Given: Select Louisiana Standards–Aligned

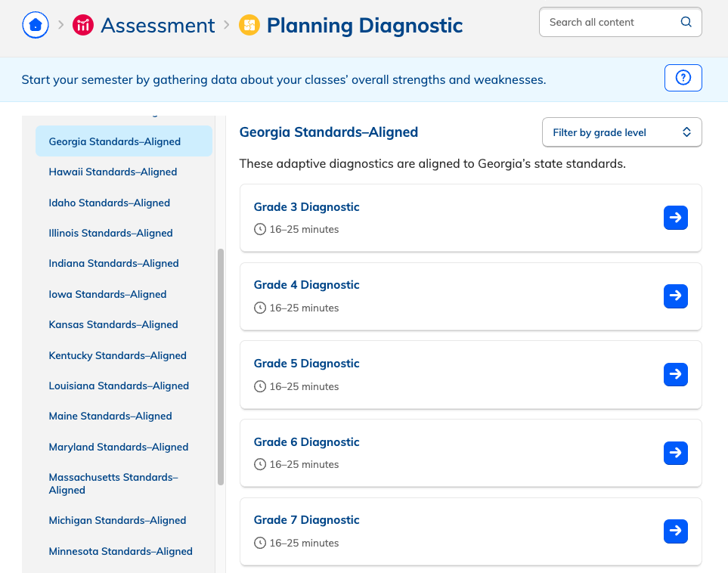Looking at the screenshot, I should (x=119, y=386).
